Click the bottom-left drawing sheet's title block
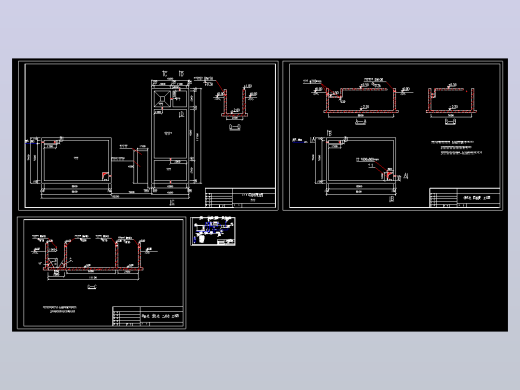The height and width of the screenshot is (390, 520). [148, 316]
